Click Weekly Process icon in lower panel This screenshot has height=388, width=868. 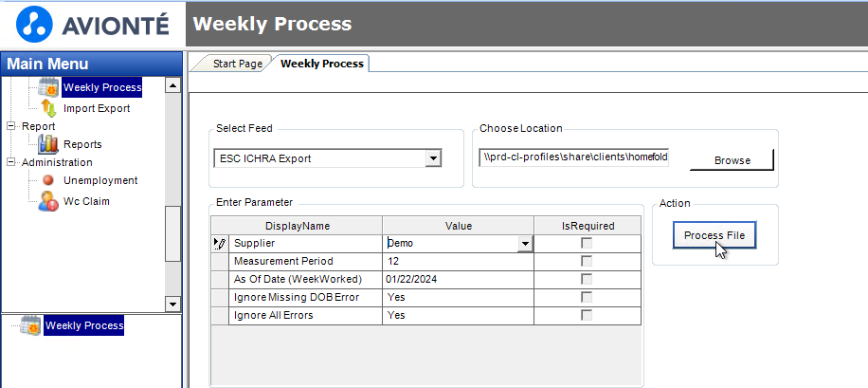(30, 325)
